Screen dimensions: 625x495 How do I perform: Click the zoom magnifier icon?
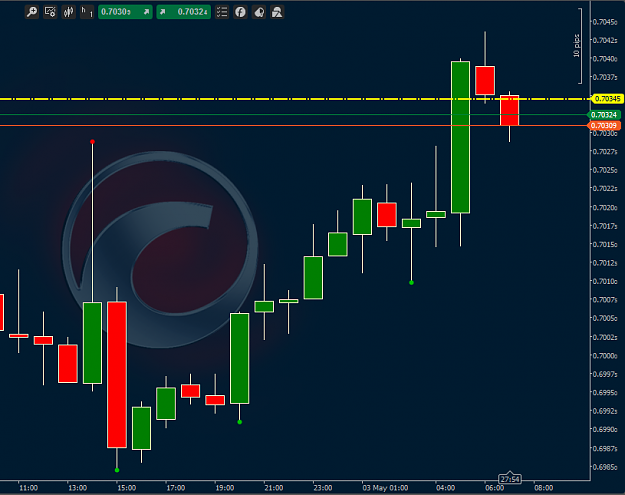32,12
